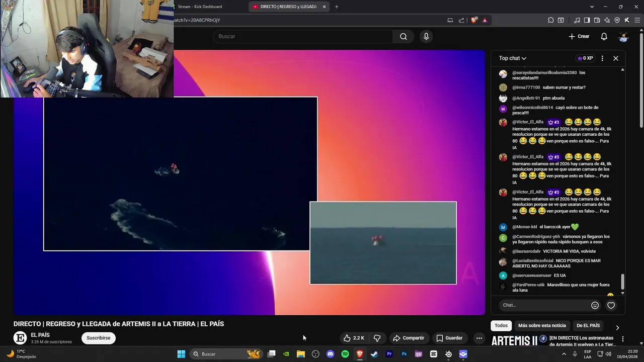
Task: Click the Crear button
Action: coord(579,36)
